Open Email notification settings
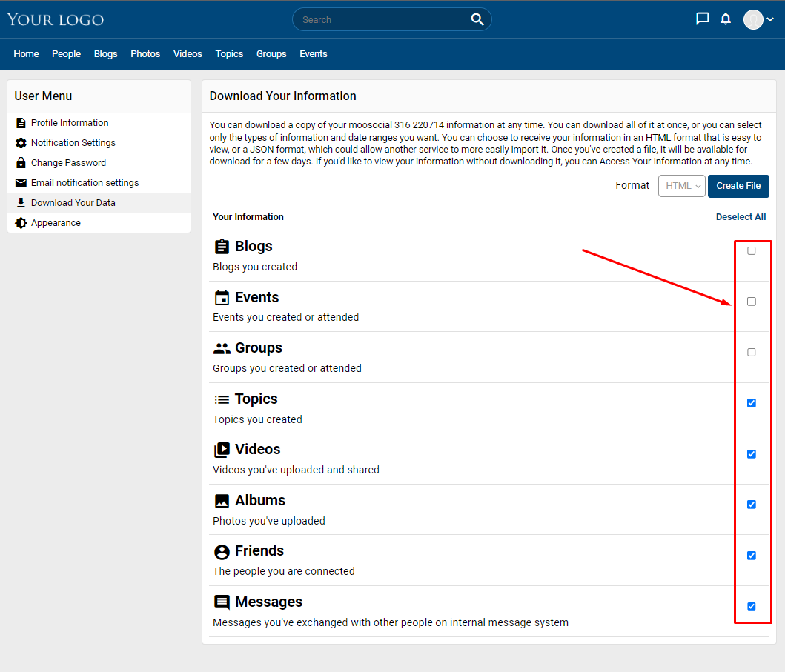The width and height of the screenshot is (785, 672). pos(99,183)
